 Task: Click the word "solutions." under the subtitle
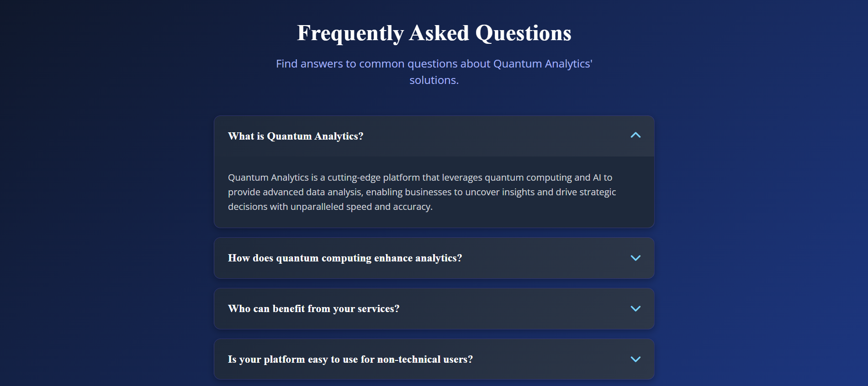[x=434, y=80]
